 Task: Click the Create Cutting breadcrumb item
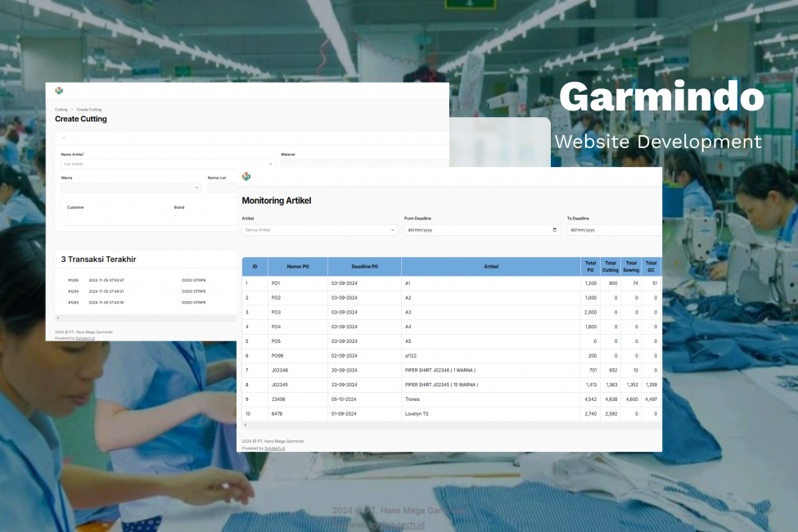click(x=89, y=109)
